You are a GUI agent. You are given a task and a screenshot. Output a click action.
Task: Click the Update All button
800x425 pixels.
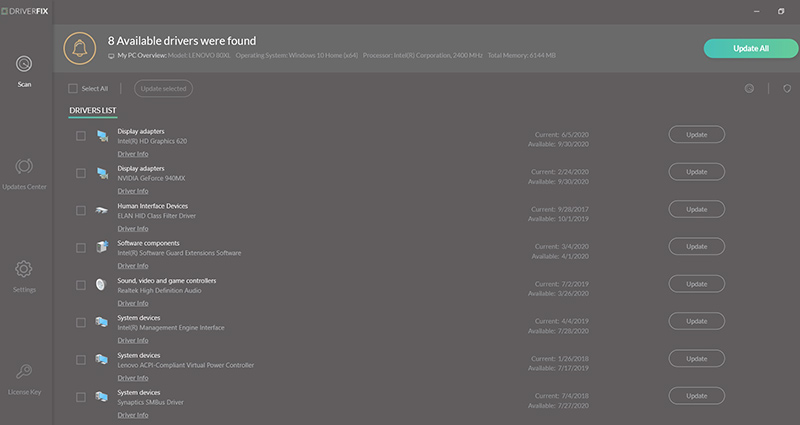click(x=751, y=48)
